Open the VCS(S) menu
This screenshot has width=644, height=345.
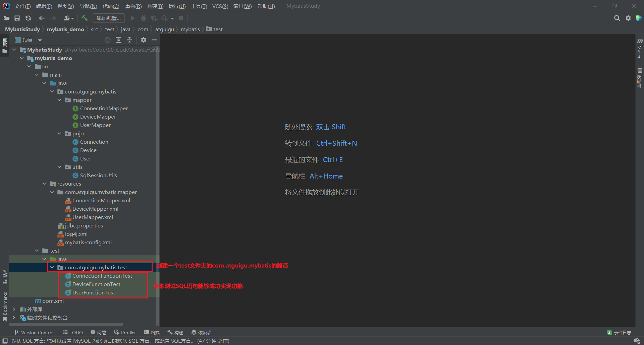point(220,6)
